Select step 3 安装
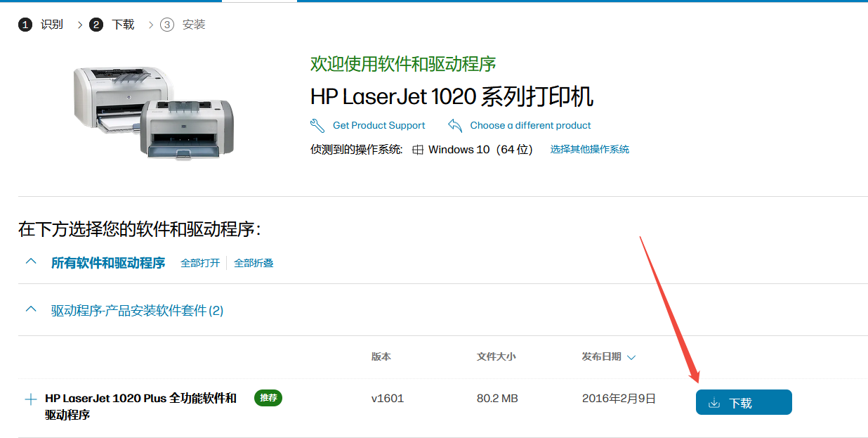The height and width of the screenshot is (438, 868). [183, 25]
